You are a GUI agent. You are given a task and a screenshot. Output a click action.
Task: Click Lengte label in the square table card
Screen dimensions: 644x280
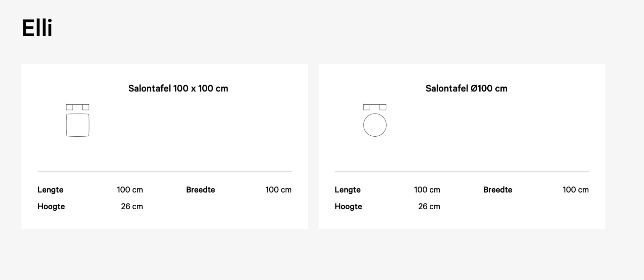point(50,190)
